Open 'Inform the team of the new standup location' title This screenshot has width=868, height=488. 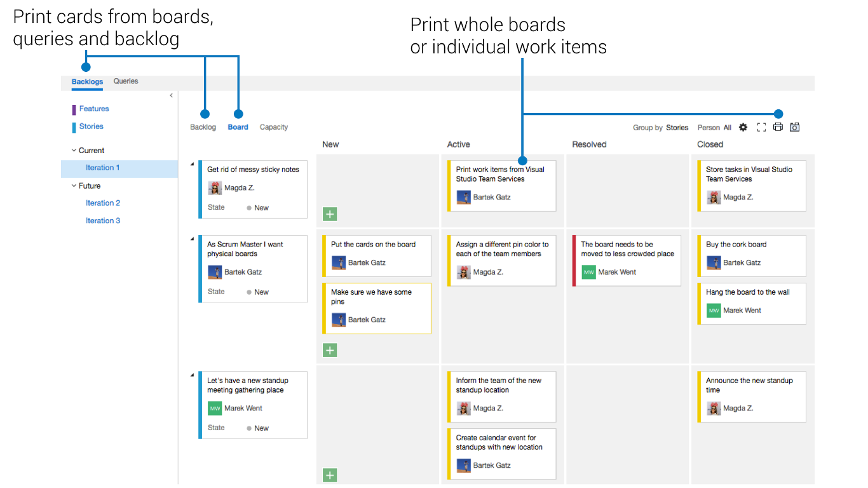pos(498,385)
